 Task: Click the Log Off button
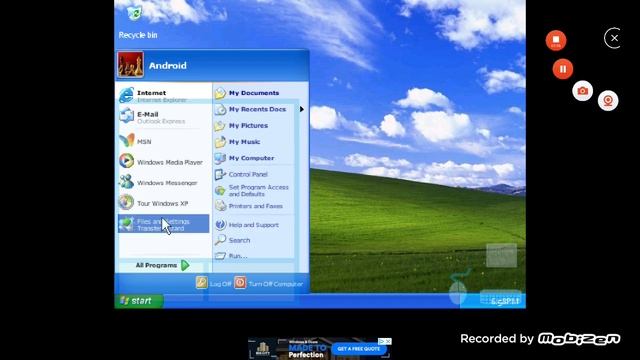(x=213, y=283)
